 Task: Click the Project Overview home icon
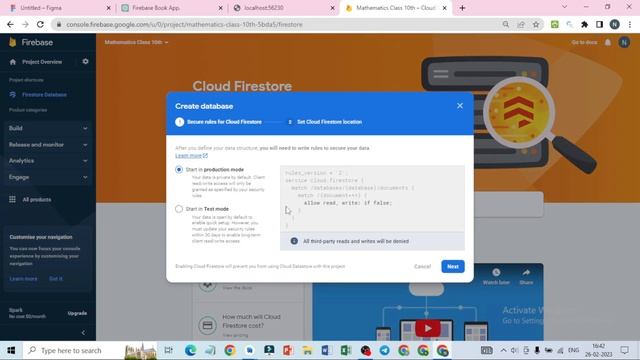pyautogui.click(x=13, y=62)
